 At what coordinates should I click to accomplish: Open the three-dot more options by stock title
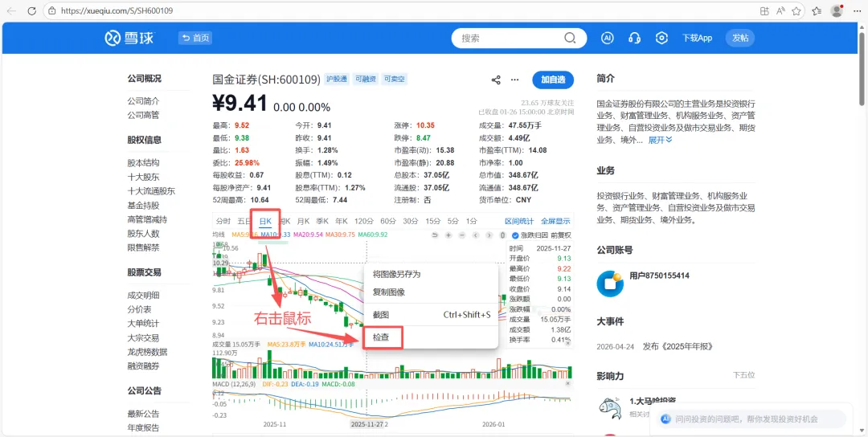[515, 80]
